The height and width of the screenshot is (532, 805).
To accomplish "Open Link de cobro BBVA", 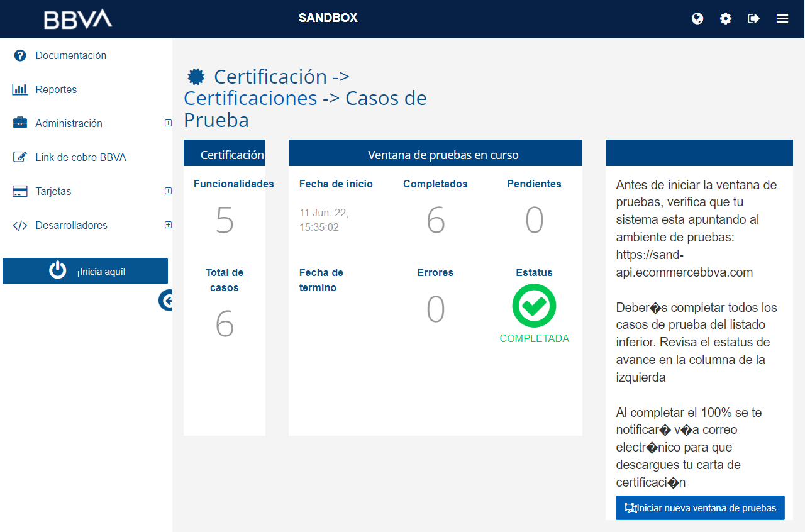I will 80,157.
